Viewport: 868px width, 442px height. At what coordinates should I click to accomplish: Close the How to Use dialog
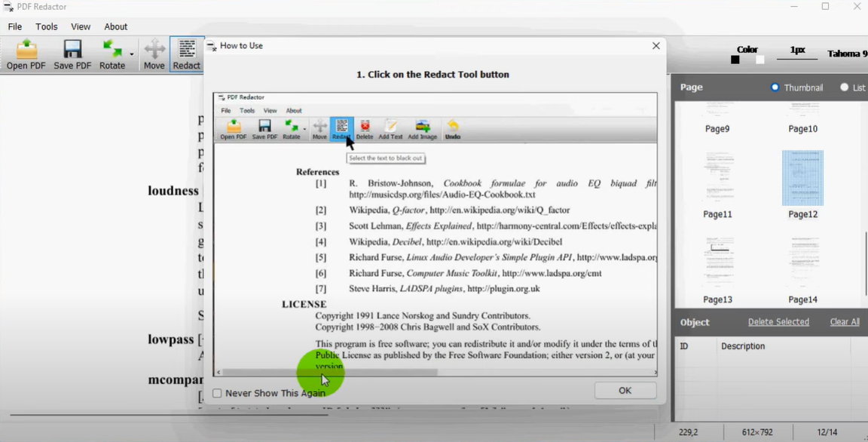[x=656, y=45]
